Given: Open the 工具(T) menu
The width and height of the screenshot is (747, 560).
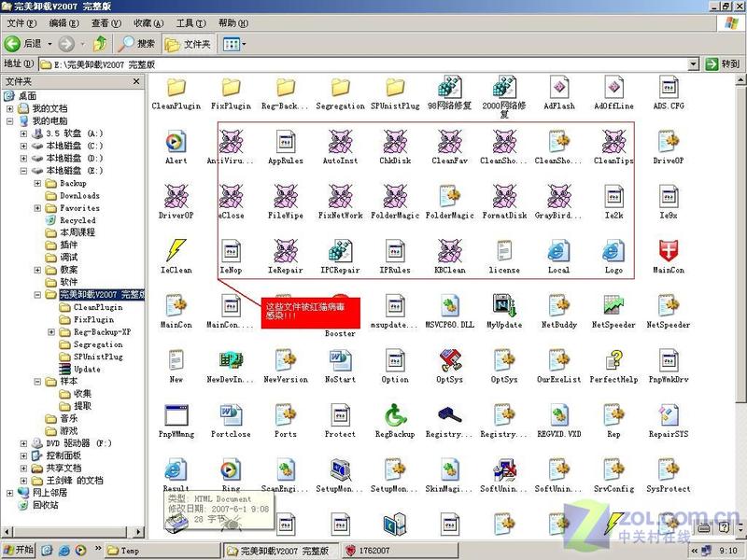Looking at the screenshot, I should pyautogui.click(x=190, y=23).
